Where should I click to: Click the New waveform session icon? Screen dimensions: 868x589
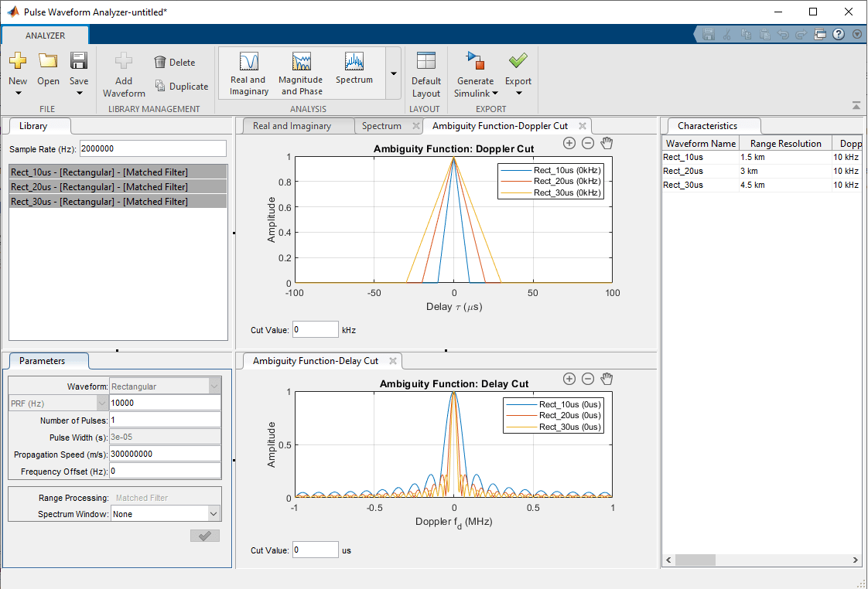point(18,62)
